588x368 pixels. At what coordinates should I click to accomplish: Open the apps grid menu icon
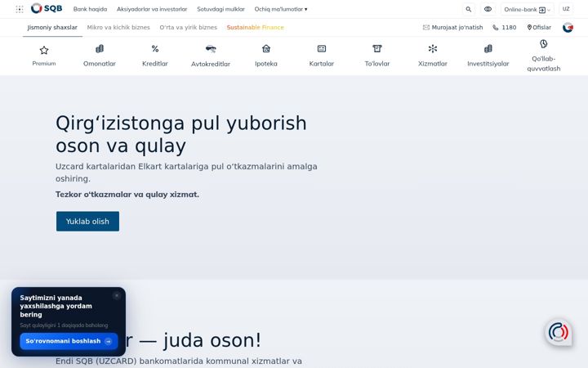click(x=20, y=9)
